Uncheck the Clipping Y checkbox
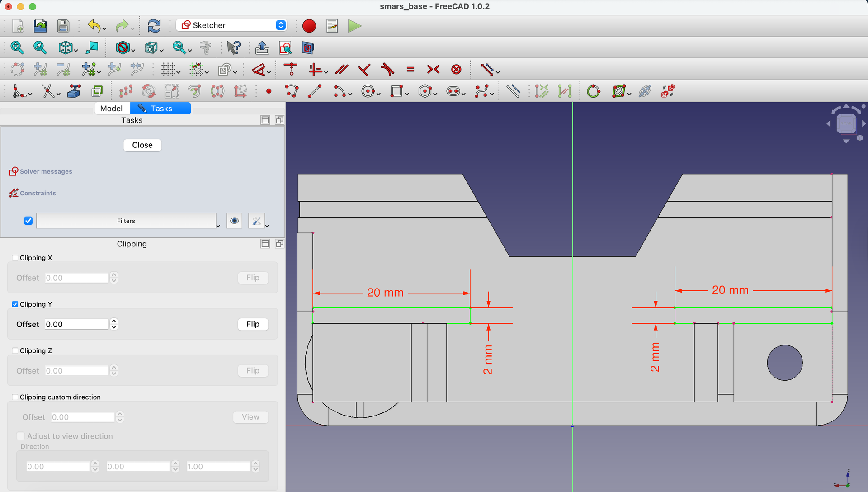Viewport: 868px width, 492px height. (x=15, y=304)
